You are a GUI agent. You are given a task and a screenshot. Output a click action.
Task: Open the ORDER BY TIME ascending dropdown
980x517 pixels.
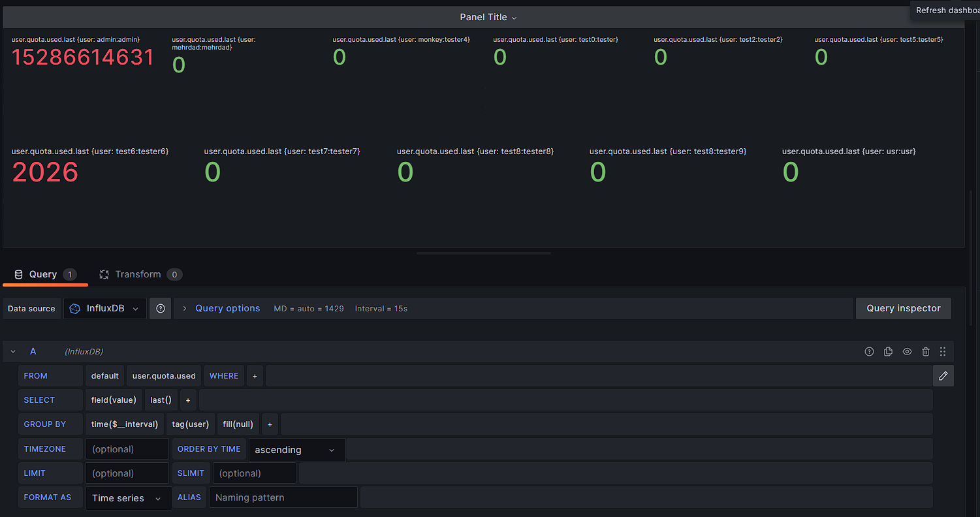point(297,450)
